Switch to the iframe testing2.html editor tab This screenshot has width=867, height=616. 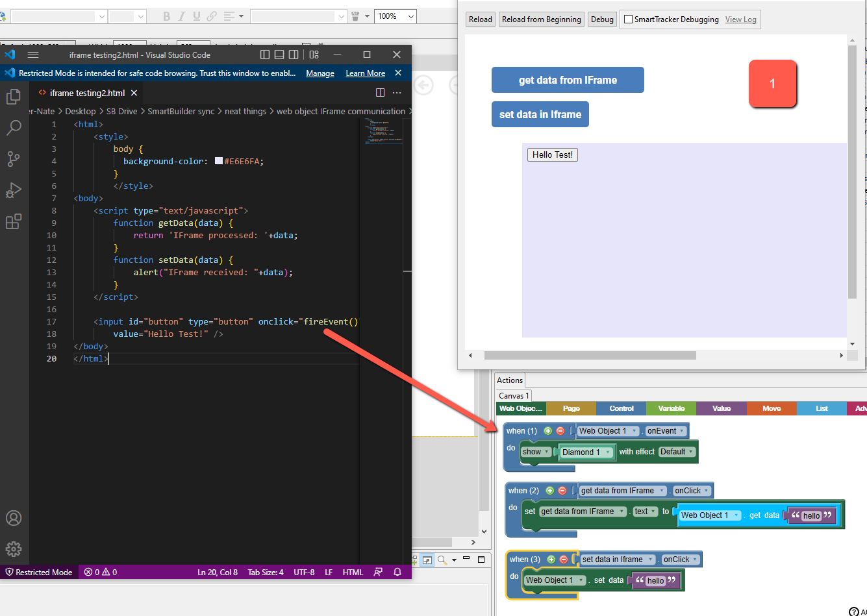(x=88, y=93)
